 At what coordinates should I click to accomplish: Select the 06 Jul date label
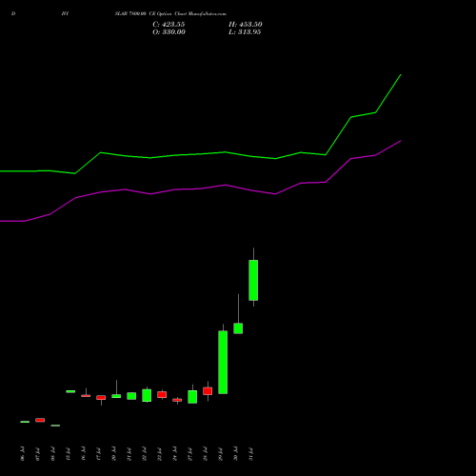[22, 454]
